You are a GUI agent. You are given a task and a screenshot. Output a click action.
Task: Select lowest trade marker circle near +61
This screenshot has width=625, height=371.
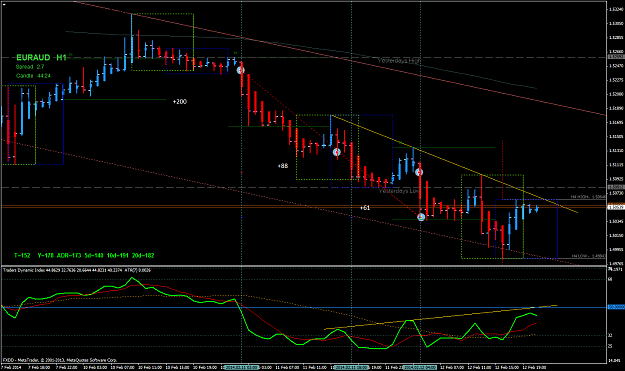pos(421,217)
